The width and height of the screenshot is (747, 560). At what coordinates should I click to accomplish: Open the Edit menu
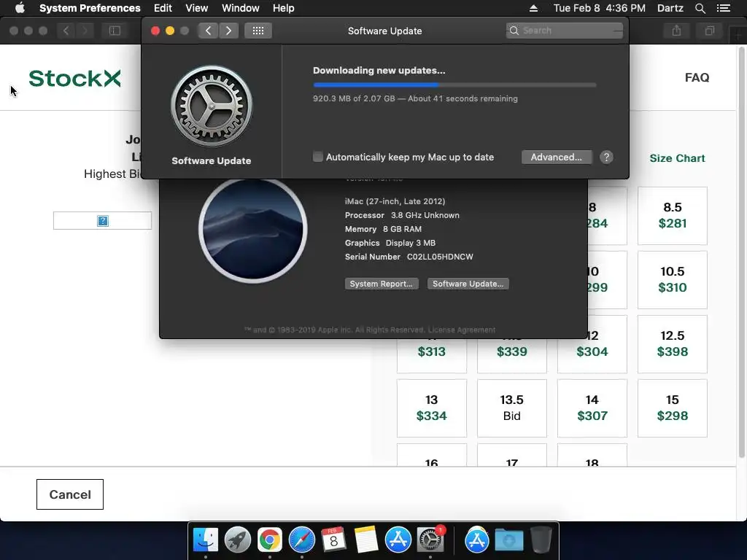(163, 8)
